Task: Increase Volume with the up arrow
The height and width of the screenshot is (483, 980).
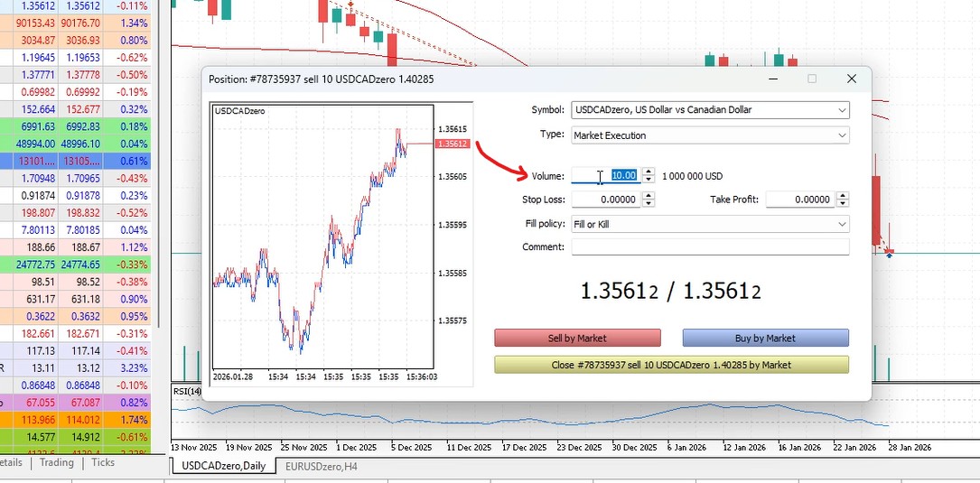Action: coord(649,172)
